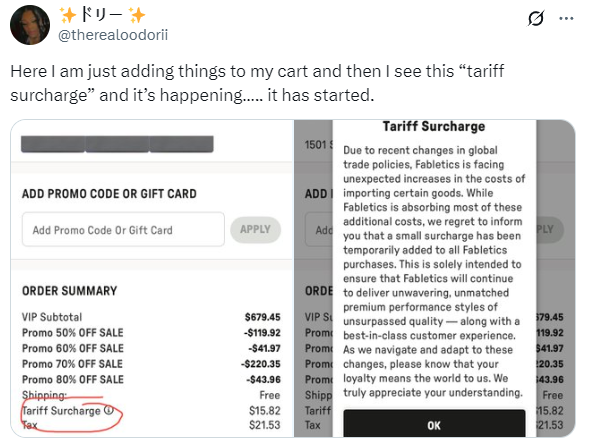Screen dimensions: 591x446
Task: Open the right tariff surcharge popup image
Action: tap(435, 279)
